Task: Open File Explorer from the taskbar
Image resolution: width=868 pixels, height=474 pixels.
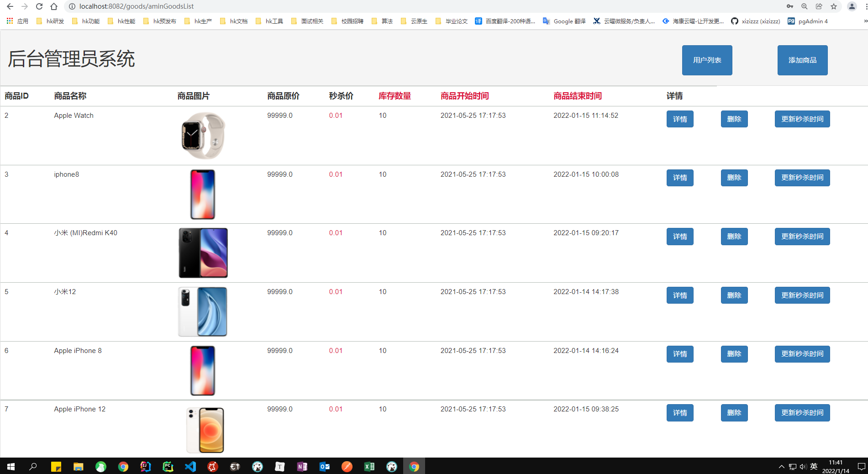Action: pos(78,466)
